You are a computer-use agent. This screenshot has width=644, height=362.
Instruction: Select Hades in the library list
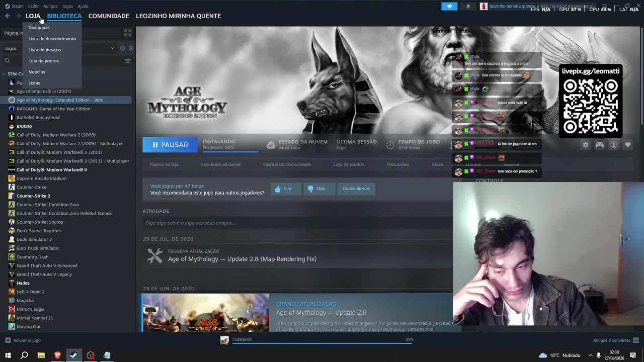pos(23,283)
